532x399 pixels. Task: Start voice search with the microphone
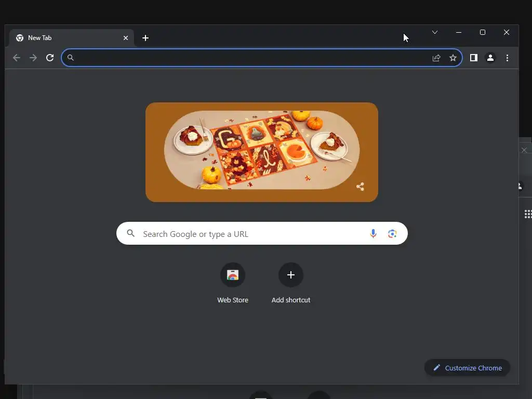coord(373,233)
